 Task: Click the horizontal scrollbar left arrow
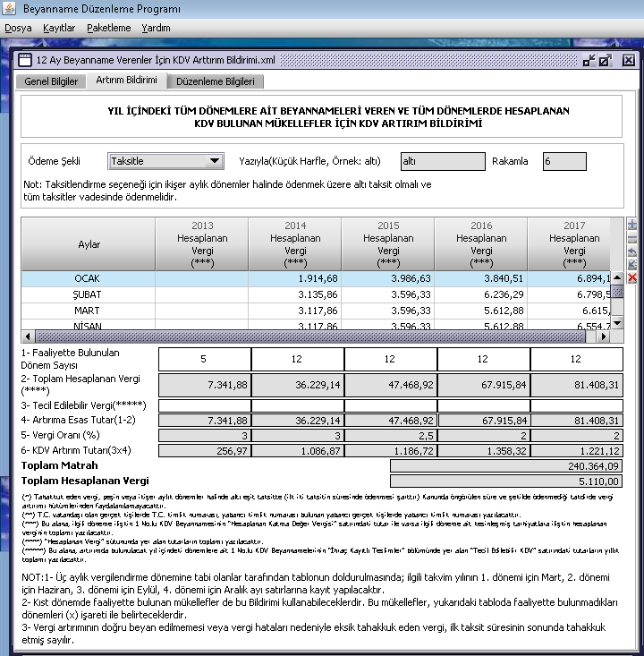(x=28, y=337)
